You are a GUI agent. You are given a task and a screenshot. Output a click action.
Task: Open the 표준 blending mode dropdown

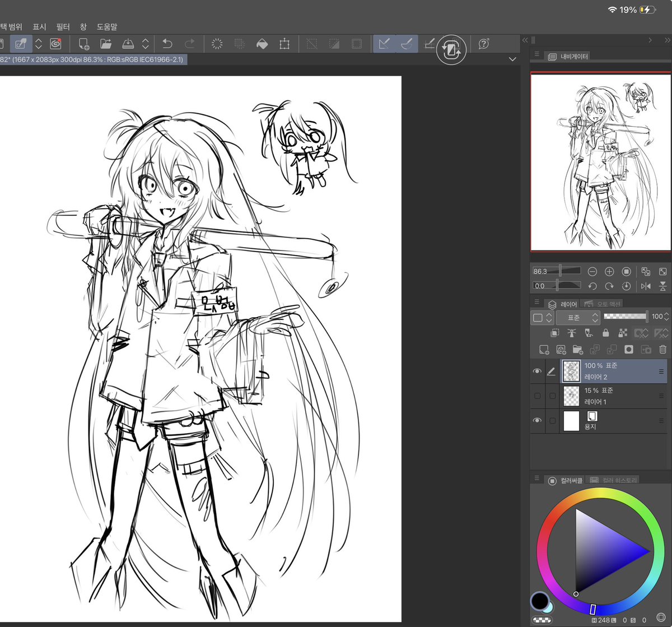(x=578, y=317)
